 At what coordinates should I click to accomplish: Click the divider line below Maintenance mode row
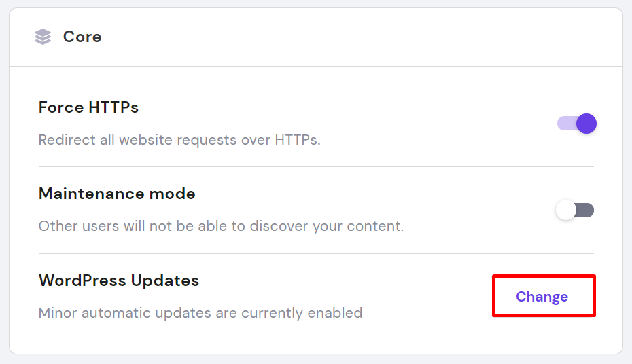pos(316,254)
